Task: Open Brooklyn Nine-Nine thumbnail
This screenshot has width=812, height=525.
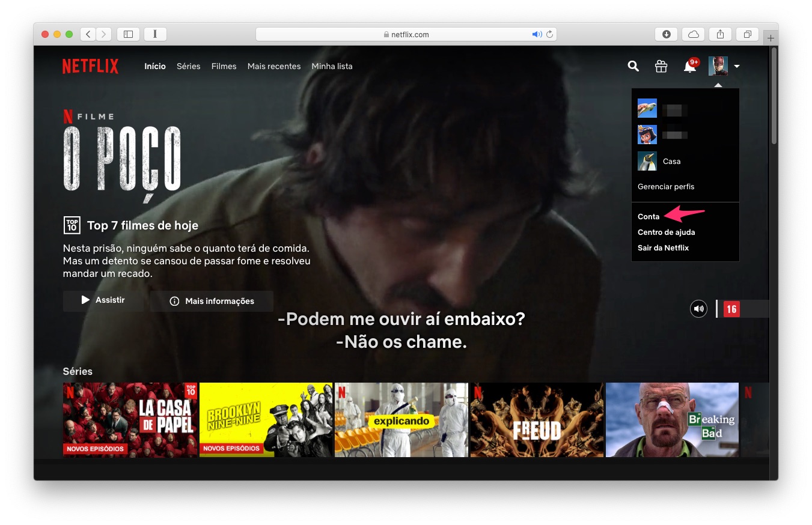Action: pyautogui.click(x=266, y=420)
